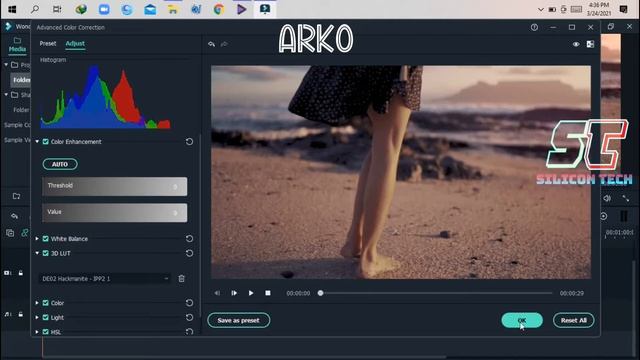640x360 pixels.
Task: Click Save as preset button
Action: 238,320
